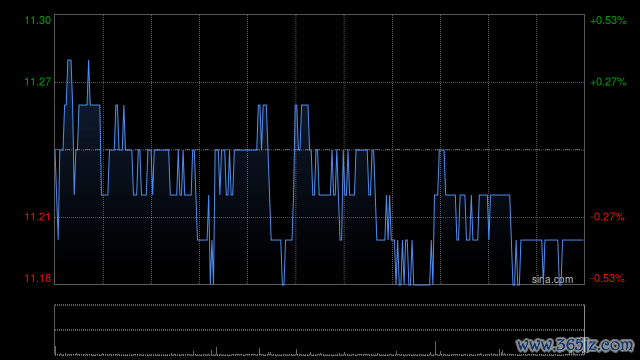The height and width of the screenshot is (360, 640).
Task: Click the +0.27% percentage label
Action: (608, 82)
